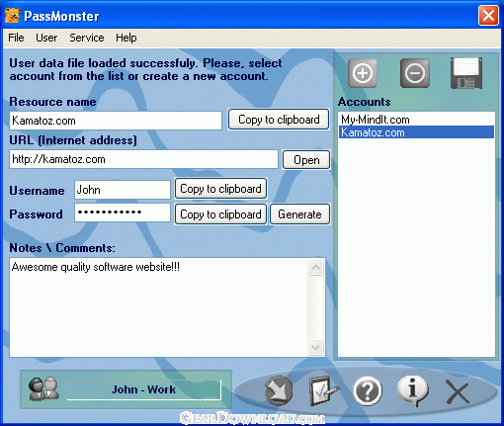Click the add account plus icon
The height and width of the screenshot is (426, 504).
coord(363,73)
